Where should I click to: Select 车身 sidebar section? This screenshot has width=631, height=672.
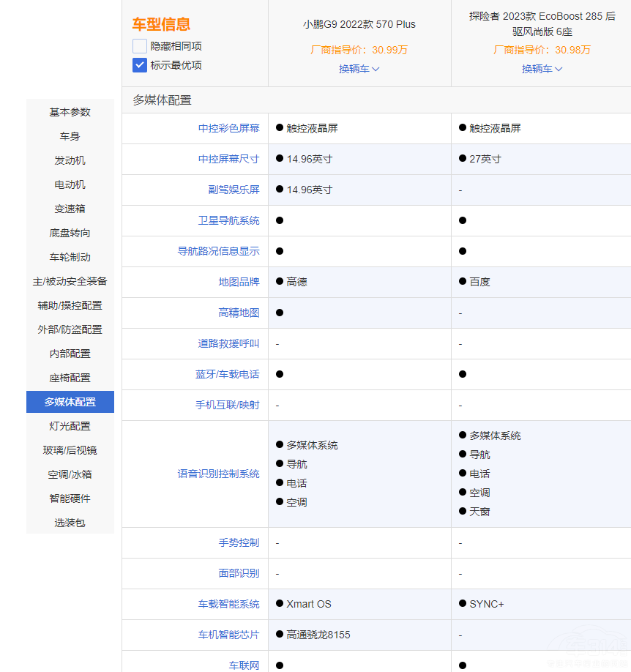(x=70, y=136)
